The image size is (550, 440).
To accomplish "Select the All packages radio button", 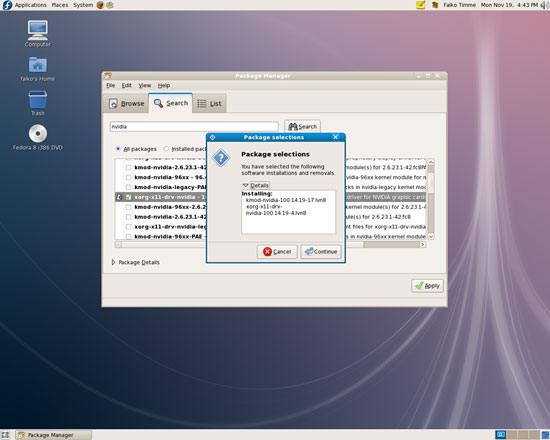I will click(x=118, y=149).
